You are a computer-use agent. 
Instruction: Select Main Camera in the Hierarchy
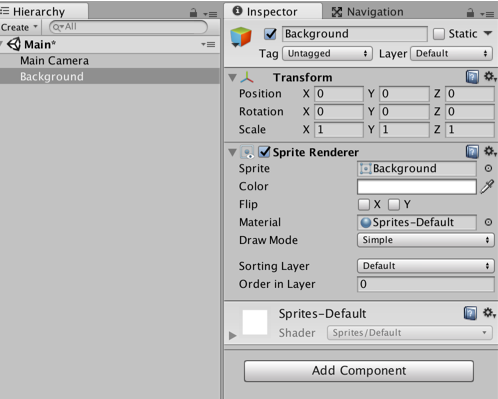[110, 61]
